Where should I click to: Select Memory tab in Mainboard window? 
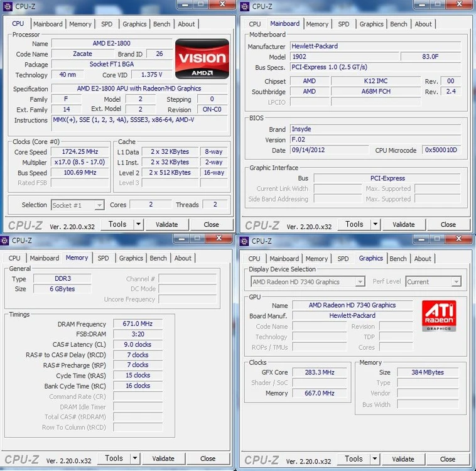coord(317,24)
